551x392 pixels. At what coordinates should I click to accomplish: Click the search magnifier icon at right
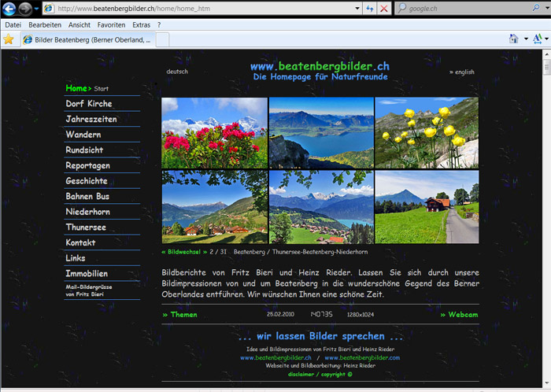click(536, 8)
